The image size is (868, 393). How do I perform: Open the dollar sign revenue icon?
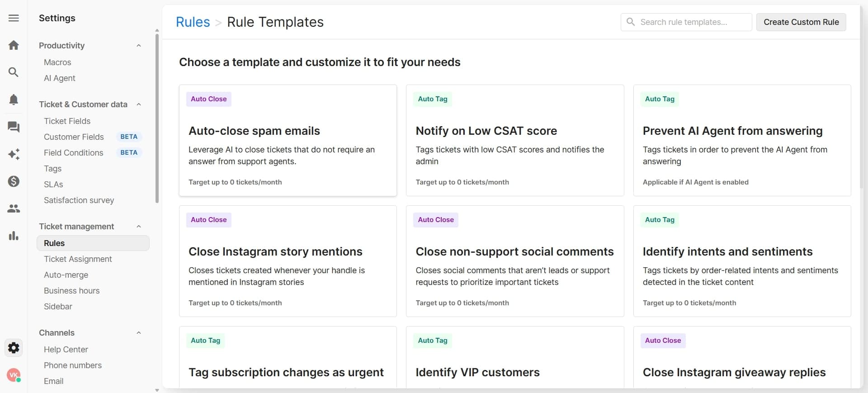coord(14,181)
